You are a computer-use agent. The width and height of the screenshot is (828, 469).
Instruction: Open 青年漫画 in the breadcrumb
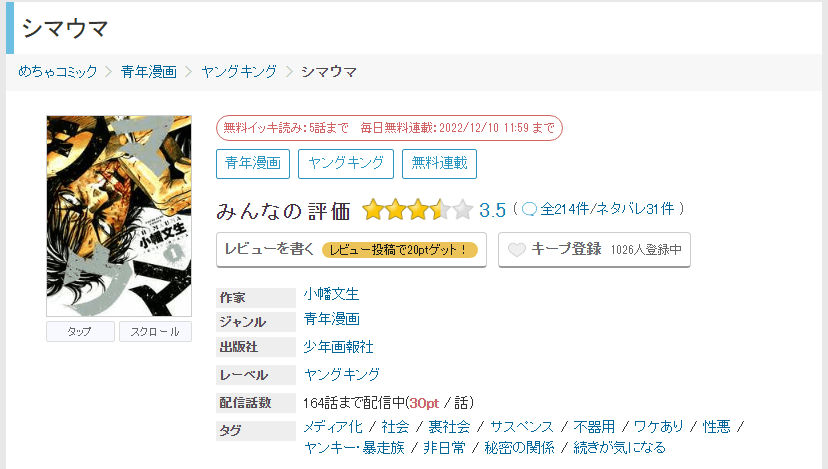point(148,71)
